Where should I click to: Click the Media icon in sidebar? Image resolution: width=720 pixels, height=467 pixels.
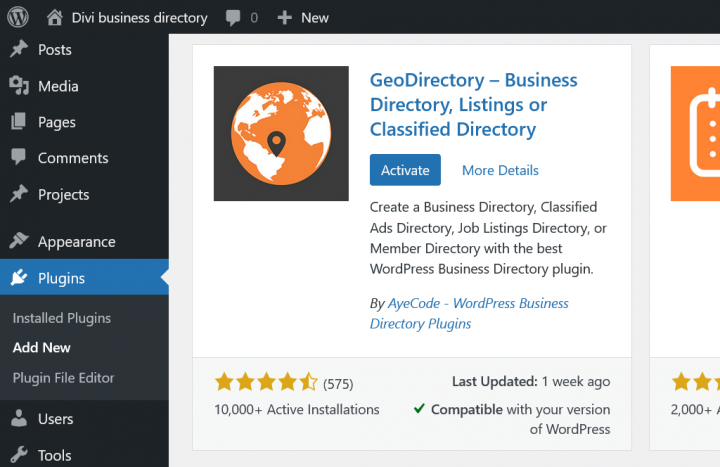point(18,86)
